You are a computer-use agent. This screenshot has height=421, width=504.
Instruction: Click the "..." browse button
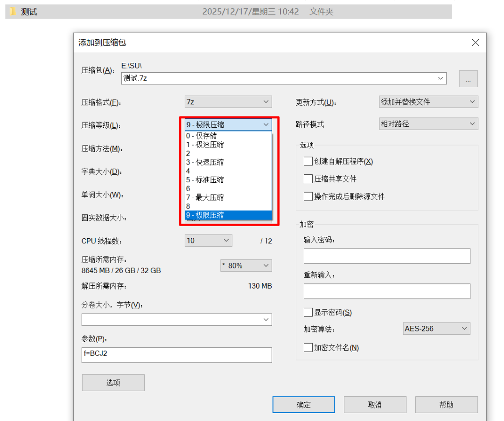point(469,79)
